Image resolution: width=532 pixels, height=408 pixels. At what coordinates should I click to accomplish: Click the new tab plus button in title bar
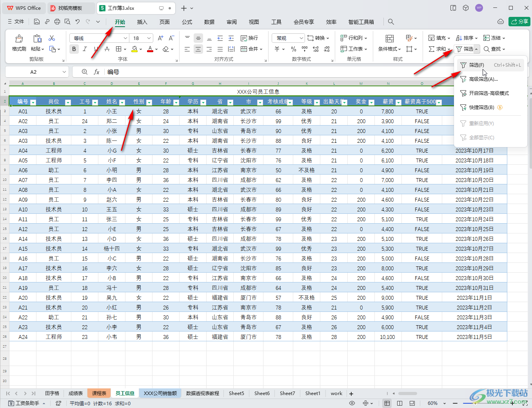click(x=184, y=8)
